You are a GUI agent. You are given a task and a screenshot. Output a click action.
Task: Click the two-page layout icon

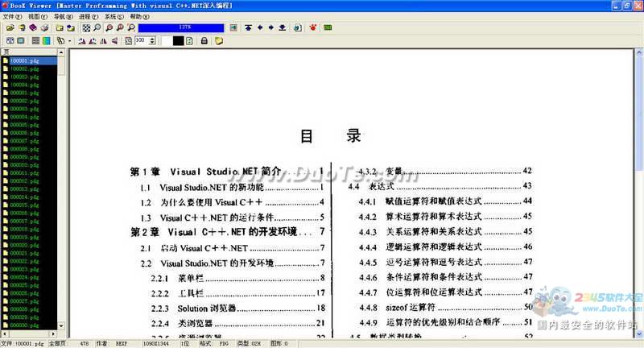click(10, 40)
